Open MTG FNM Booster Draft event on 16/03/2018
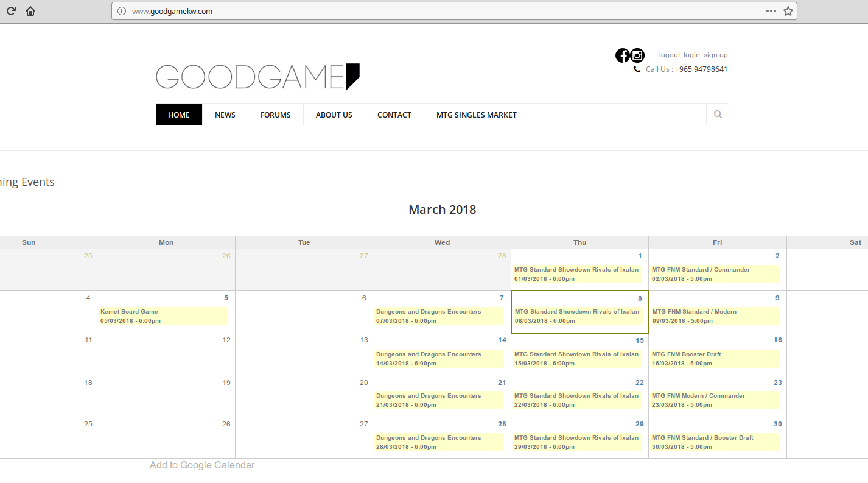This screenshot has height=483, width=868. click(715, 358)
